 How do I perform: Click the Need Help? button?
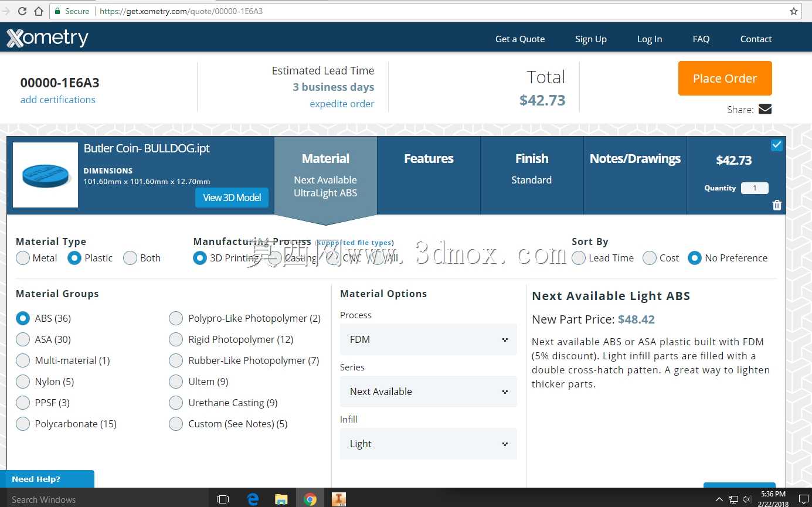coord(47,479)
